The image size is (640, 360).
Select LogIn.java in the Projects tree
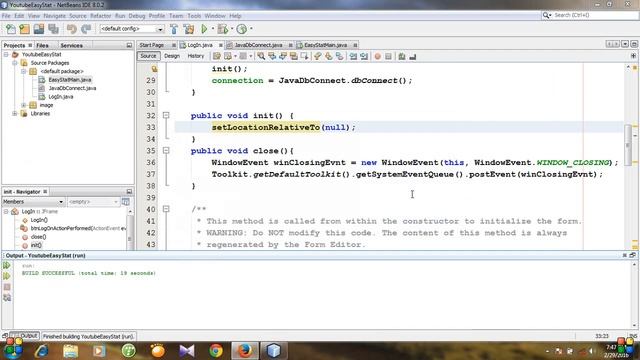tap(61, 97)
